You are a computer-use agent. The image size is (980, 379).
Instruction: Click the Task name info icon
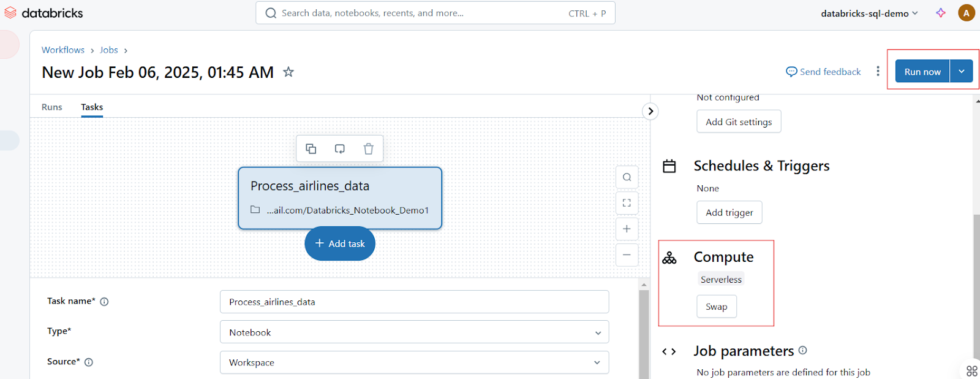104,302
